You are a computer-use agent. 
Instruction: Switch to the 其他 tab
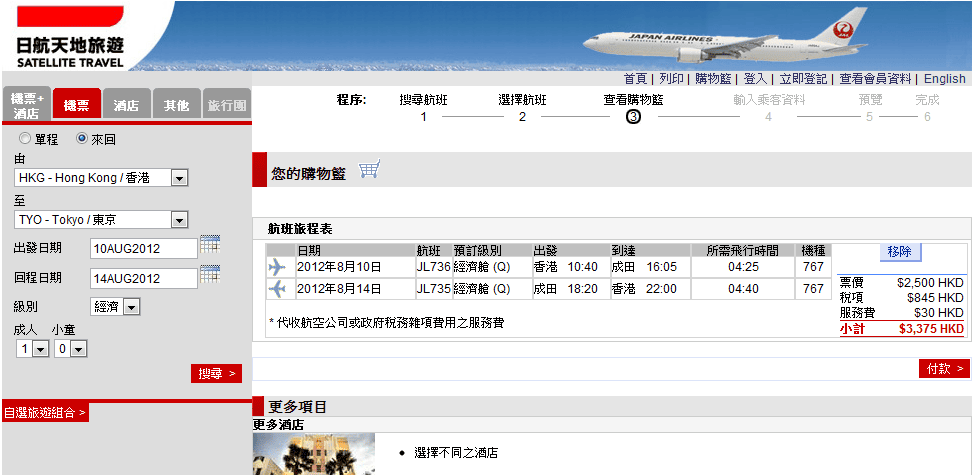[x=176, y=105]
